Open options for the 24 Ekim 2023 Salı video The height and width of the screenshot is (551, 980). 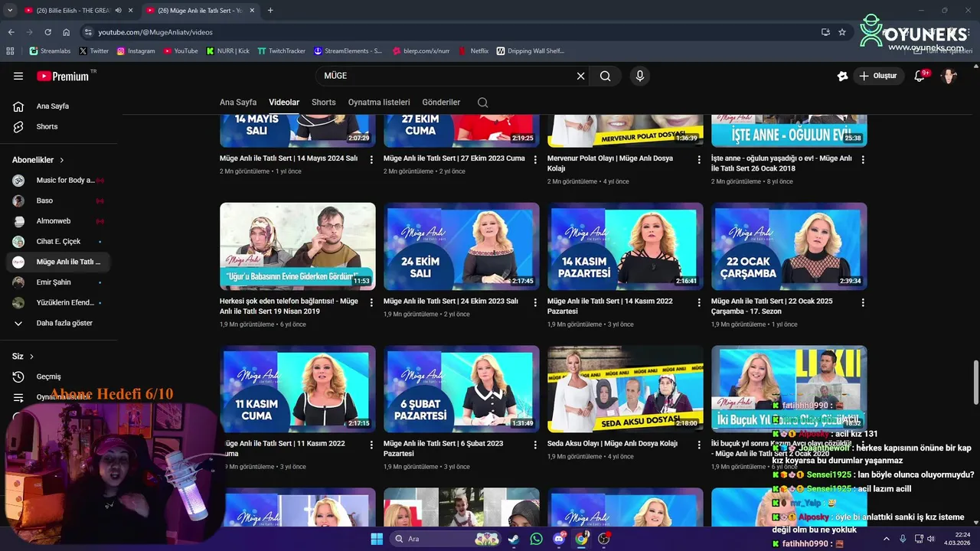point(535,303)
